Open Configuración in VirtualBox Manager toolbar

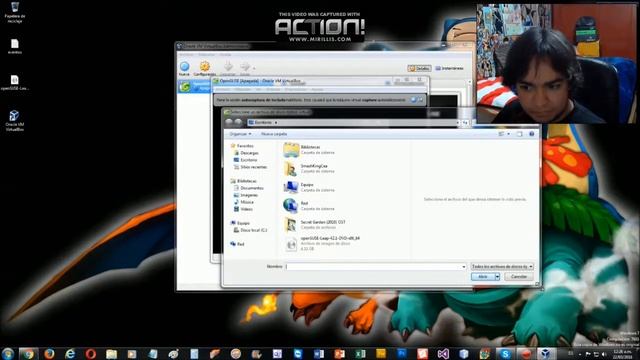[x=204, y=69]
